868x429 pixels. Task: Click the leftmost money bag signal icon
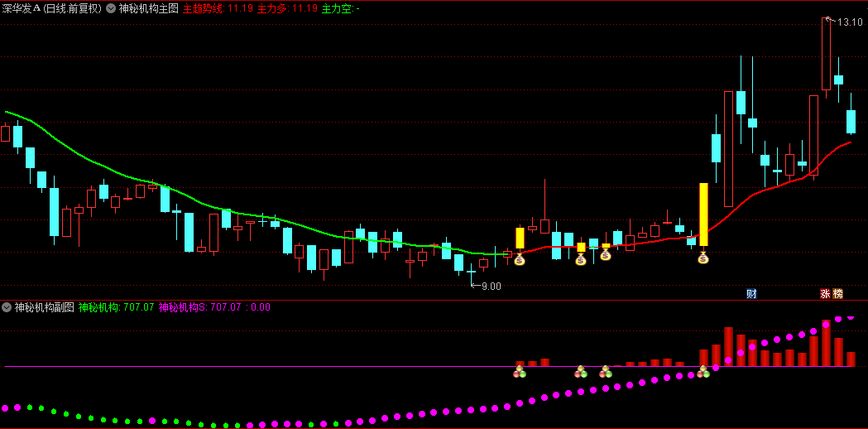click(x=520, y=259)
